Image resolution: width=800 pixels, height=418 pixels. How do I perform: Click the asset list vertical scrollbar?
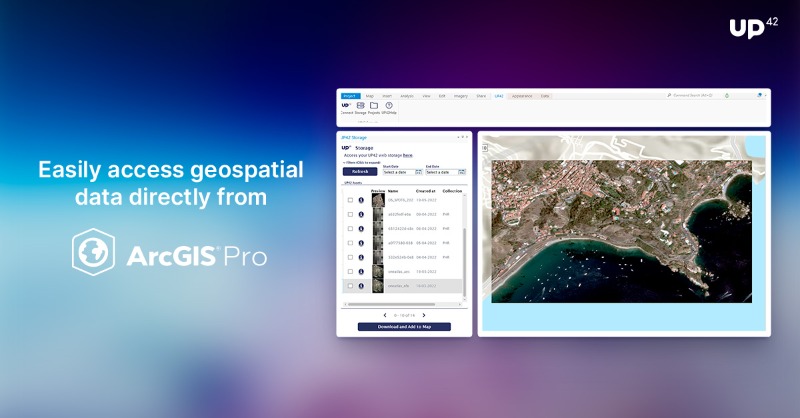[x=464, y=263]
